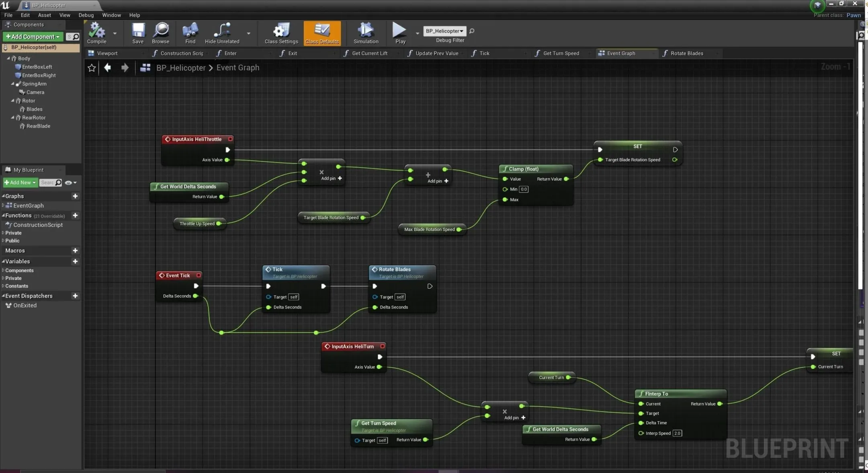Open Hide Unrelated options dropdown
The height and width of the screenshot is (473, 868).
[x=248, y=33]
